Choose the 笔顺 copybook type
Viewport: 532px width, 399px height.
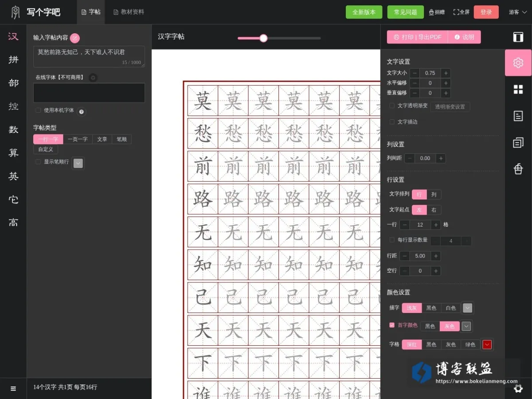(x=121, y=139)
